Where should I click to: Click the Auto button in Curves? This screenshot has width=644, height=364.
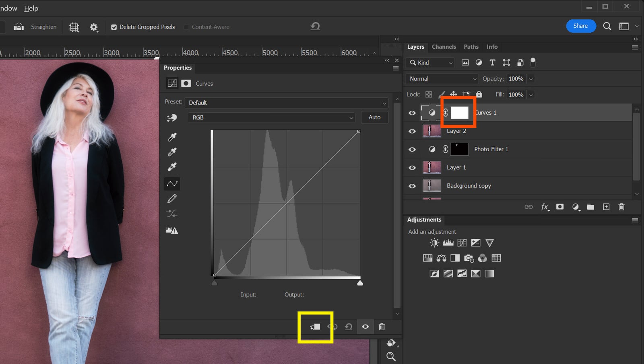(374, 117)
